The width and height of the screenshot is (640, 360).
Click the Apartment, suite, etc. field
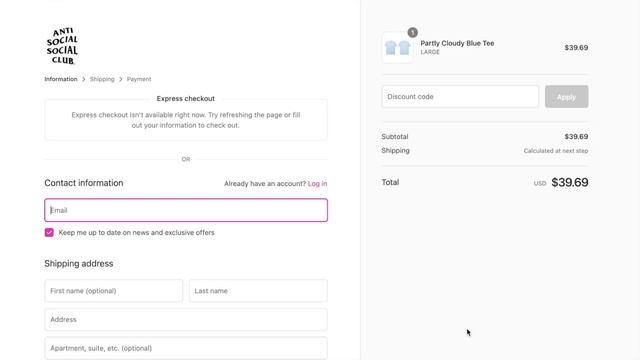pyautogui.click(x=186, y=348)
